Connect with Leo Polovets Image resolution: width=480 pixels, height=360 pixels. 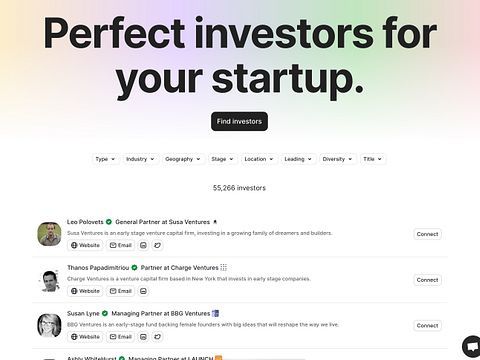427,234
